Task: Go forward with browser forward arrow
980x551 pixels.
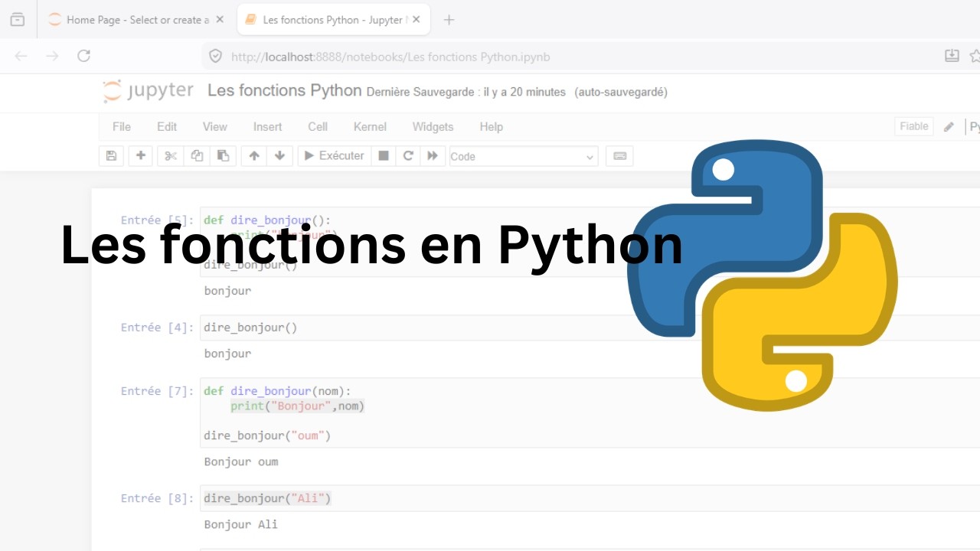Action: 52,56
